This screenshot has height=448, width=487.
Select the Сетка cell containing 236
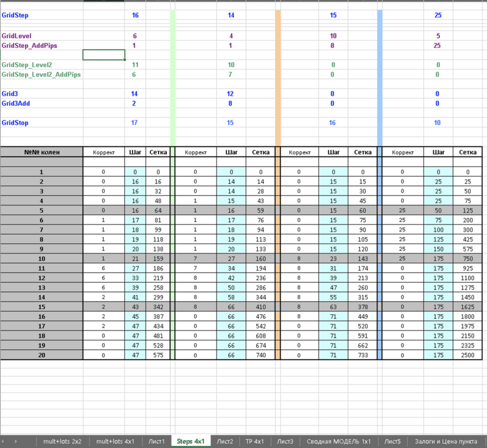point(261,278)
